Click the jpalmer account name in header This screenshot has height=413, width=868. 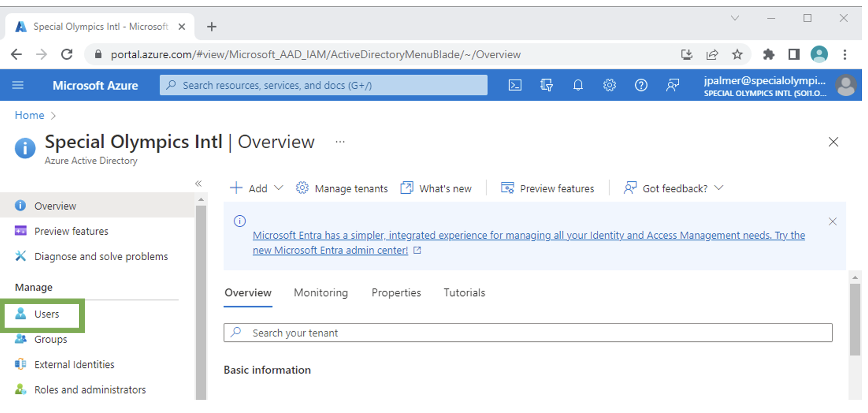(764, 80)
